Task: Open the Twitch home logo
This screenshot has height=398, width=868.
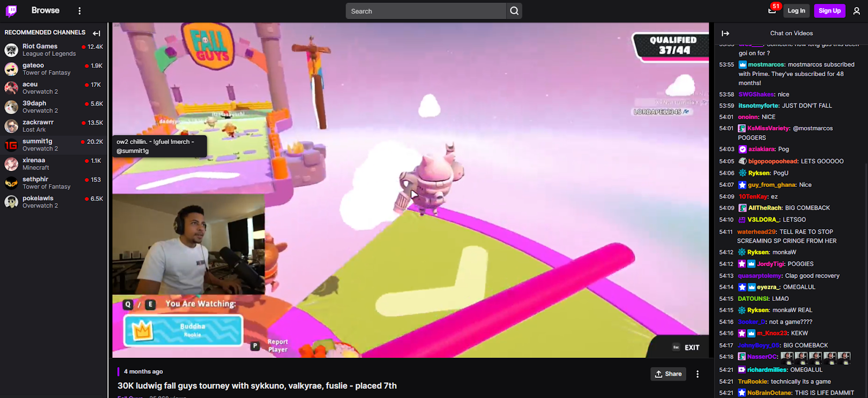Action: pyautogui.click(x=11, y=10)
